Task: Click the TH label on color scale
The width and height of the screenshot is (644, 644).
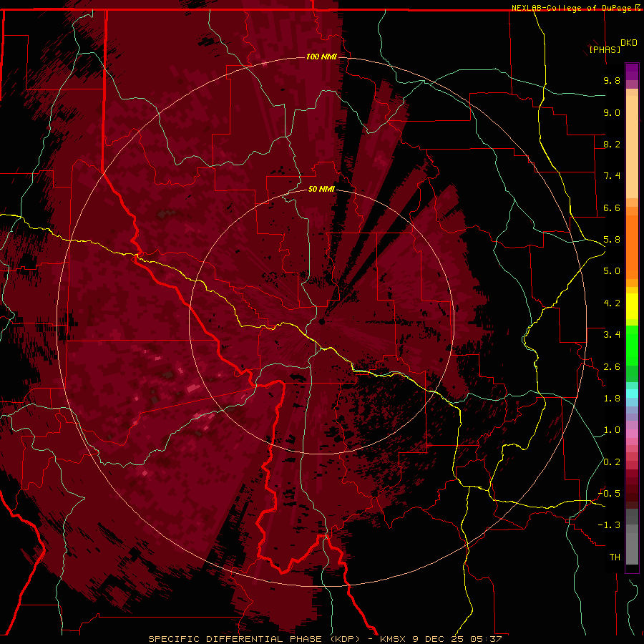Action: 615,557
